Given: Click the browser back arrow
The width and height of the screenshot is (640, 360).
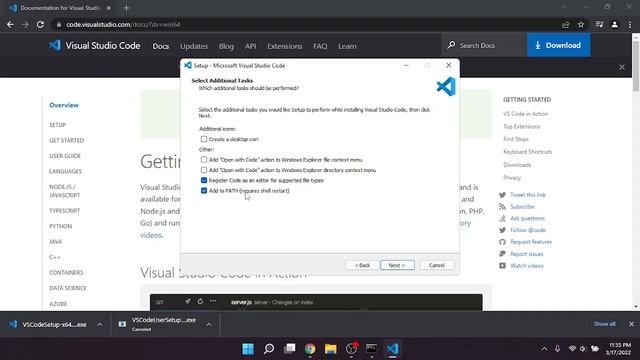Looking at the screenshot, I should pyautogui.click(x=10, y=24).
